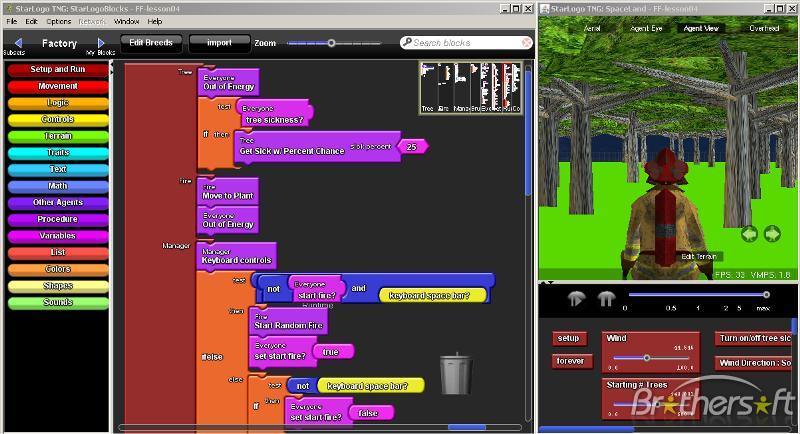Screen dimensions: 800x434
Task: Click the Zoom slider handle
Action: pos(332,43)
